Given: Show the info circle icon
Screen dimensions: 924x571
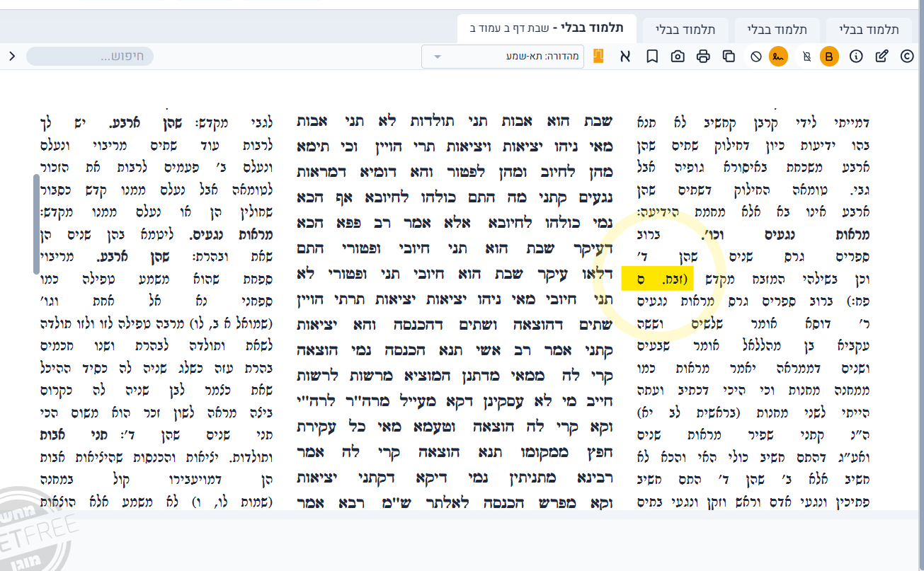Looking at the screenshot, I should 856,57.
